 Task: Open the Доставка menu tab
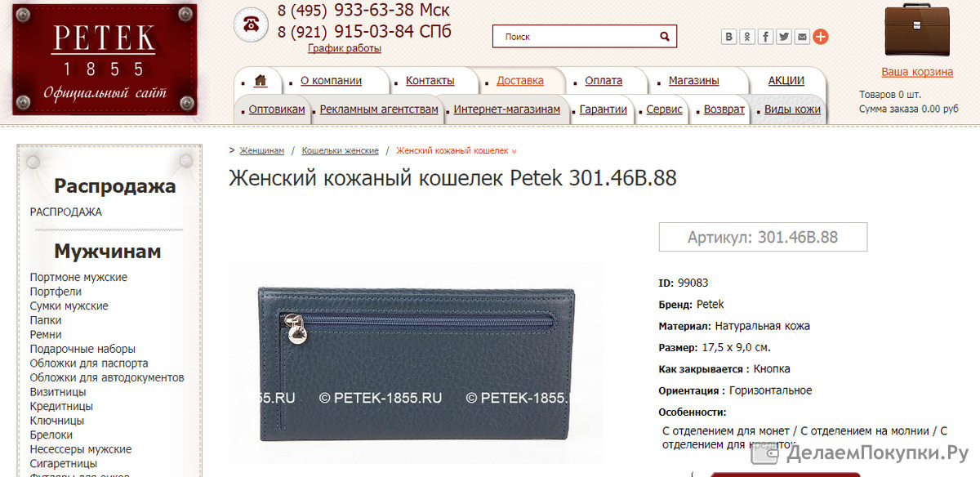pyautogui.click(x=520, y=81)
